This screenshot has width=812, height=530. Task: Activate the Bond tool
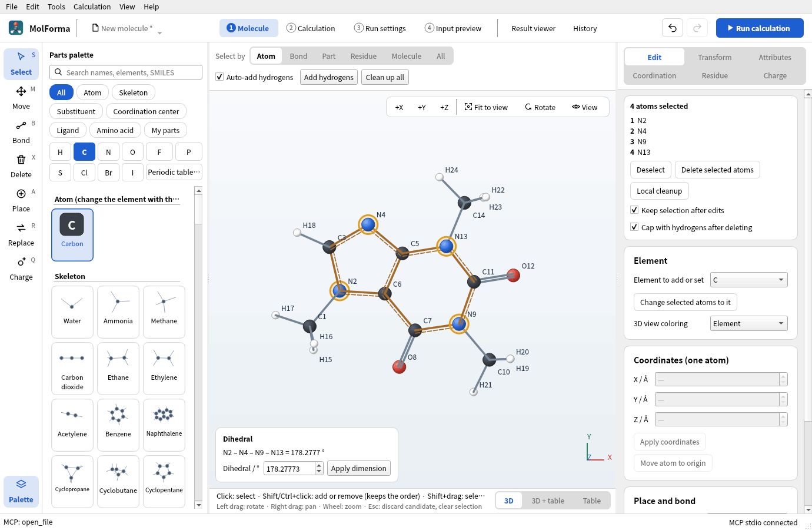coord(21,132)
